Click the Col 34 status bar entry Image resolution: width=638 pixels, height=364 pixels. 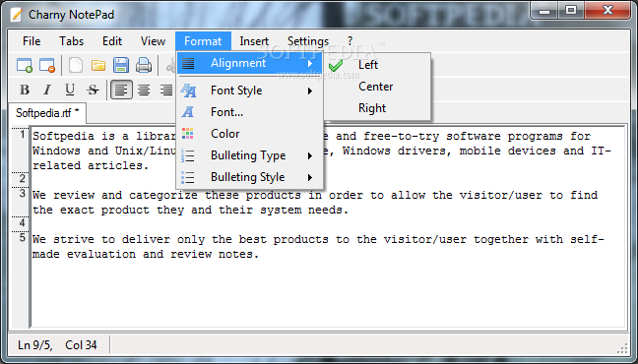tap(81, 345)
